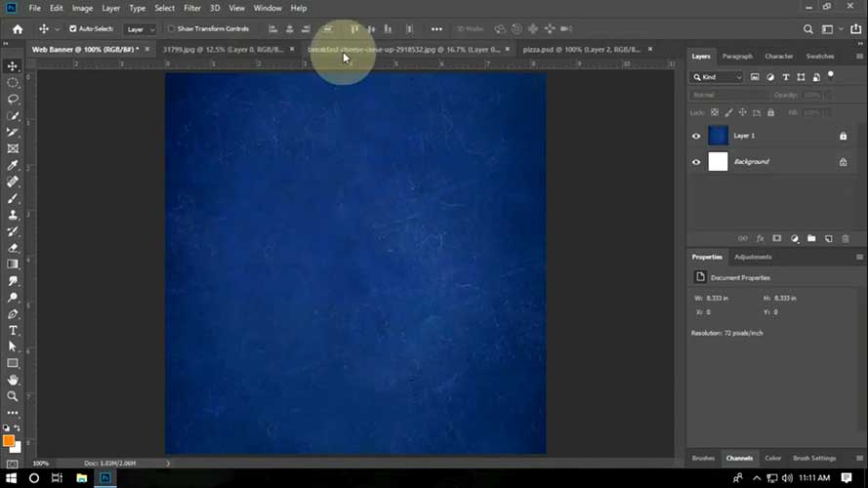Open the Auto-Select Layer dropdown
This screenshot has height=488, width=868.
click(x=139, y=29)
